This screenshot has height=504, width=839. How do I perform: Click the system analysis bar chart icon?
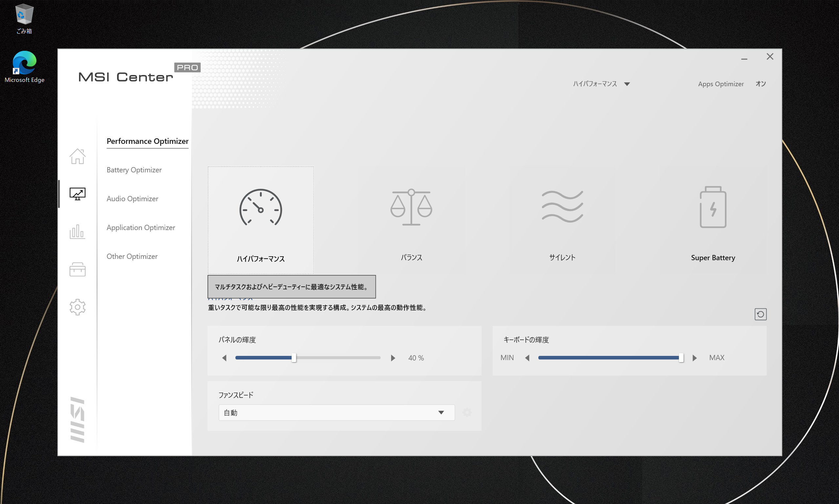click(77, 232)
